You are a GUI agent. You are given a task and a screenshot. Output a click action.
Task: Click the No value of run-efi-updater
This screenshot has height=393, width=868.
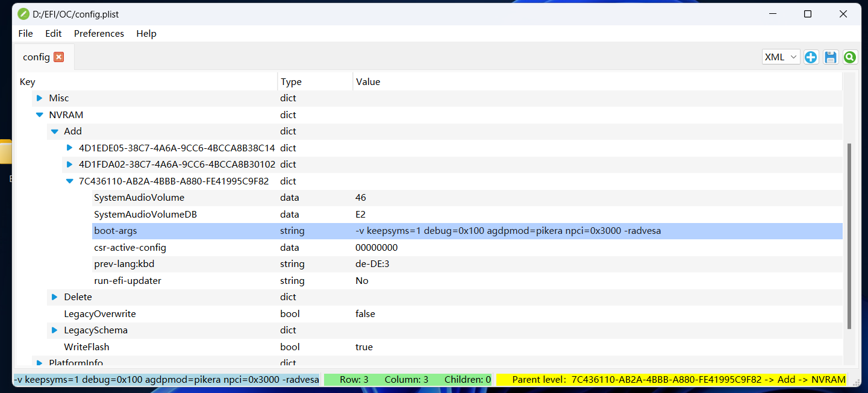click(362, 281)
